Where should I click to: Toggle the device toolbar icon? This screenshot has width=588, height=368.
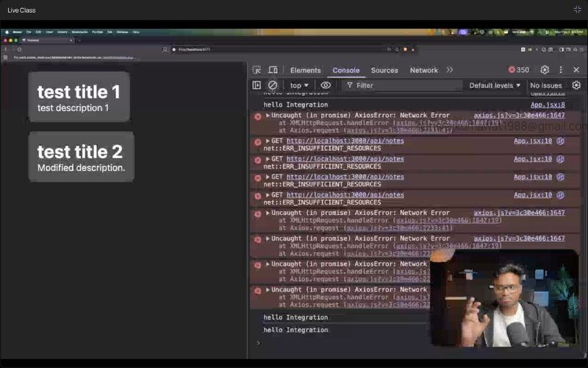[273, 70]
